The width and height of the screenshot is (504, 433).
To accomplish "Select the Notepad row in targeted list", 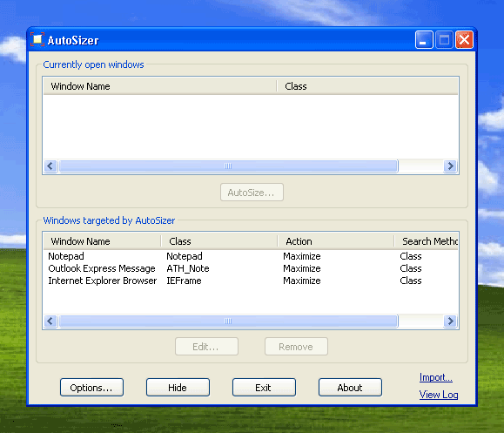I will [251, 256].
